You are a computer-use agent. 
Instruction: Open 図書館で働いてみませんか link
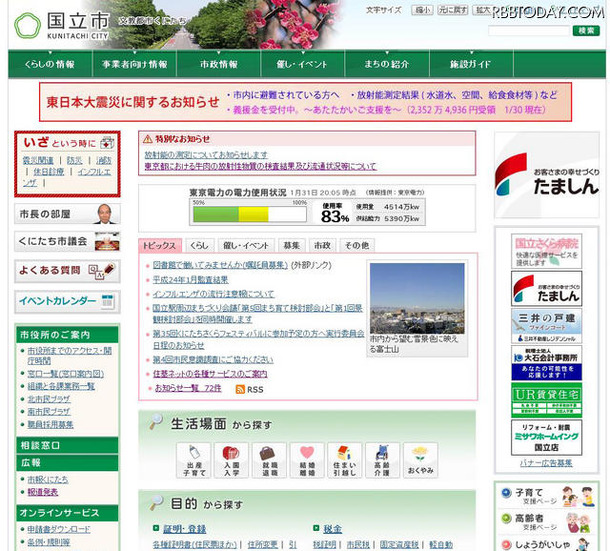pyautogui.click(x=220, y=265)
